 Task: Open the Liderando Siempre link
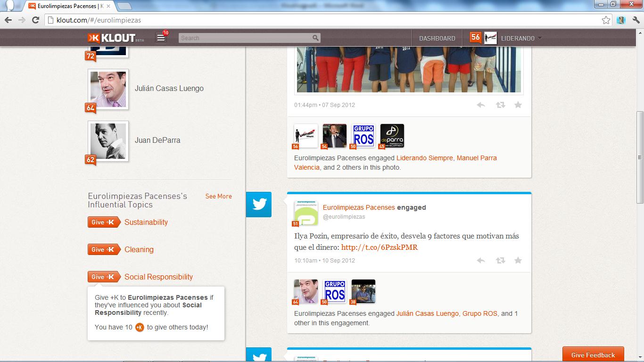pos(425,158)
